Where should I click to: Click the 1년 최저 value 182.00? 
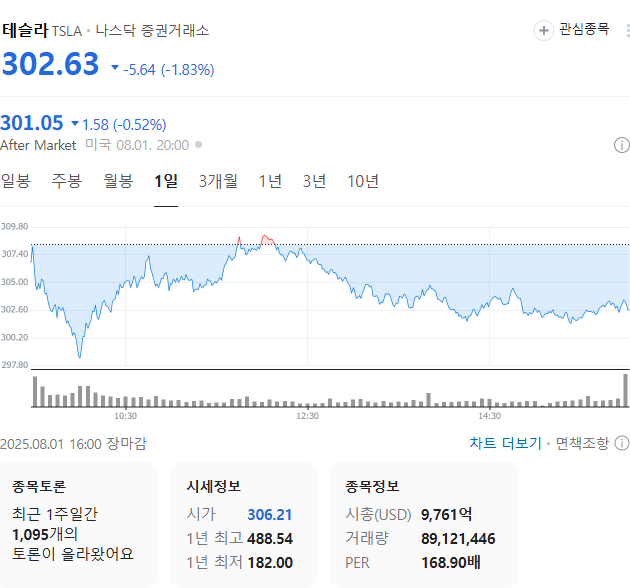click(x=270, y=563)
